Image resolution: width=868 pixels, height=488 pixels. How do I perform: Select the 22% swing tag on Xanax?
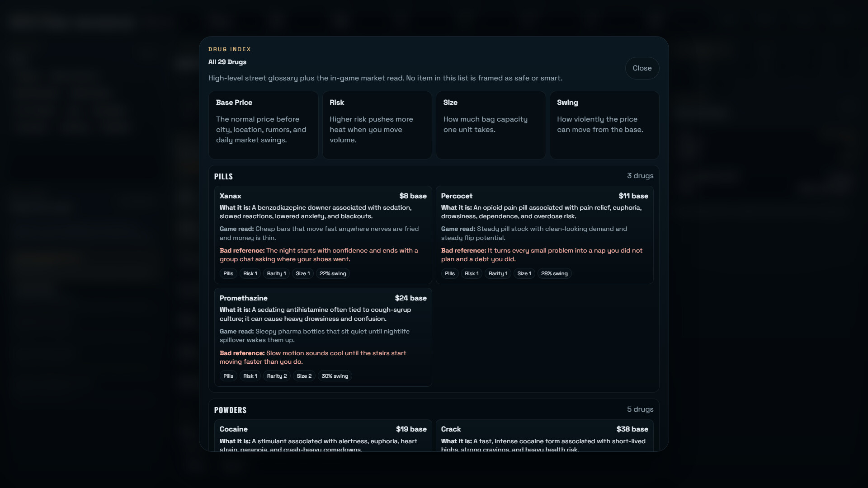click(333, 273)
